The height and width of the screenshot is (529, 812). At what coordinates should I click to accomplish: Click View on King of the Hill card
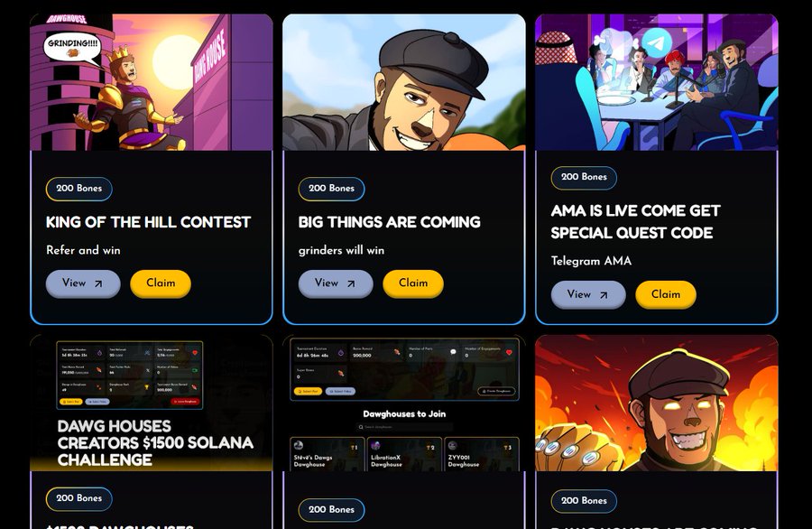point(83,283)
